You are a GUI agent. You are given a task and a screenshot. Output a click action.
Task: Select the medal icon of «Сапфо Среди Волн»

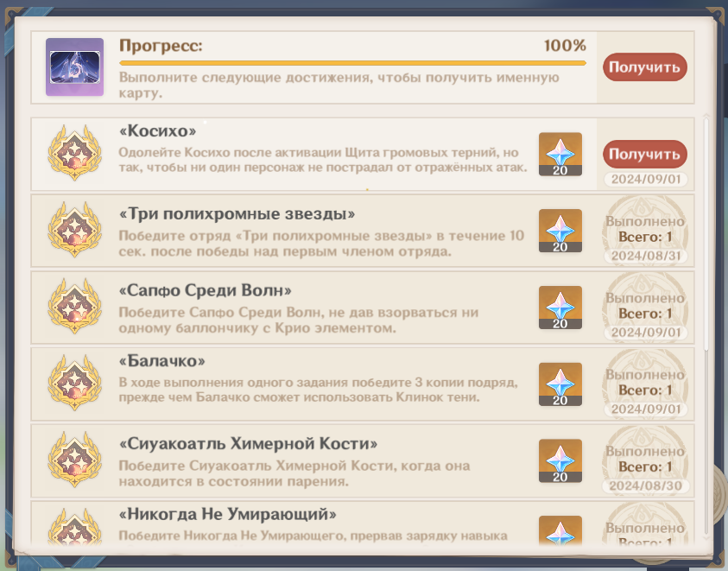75,308
